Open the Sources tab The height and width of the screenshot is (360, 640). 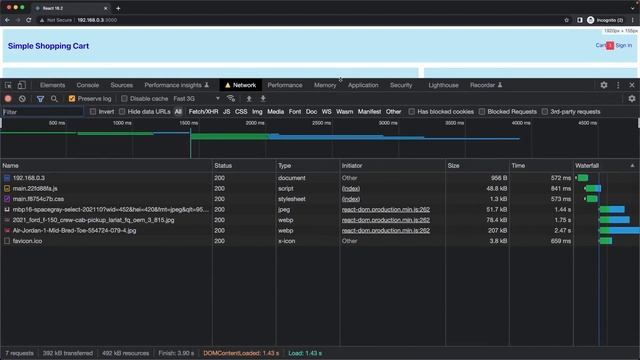[x=122, y=85]
